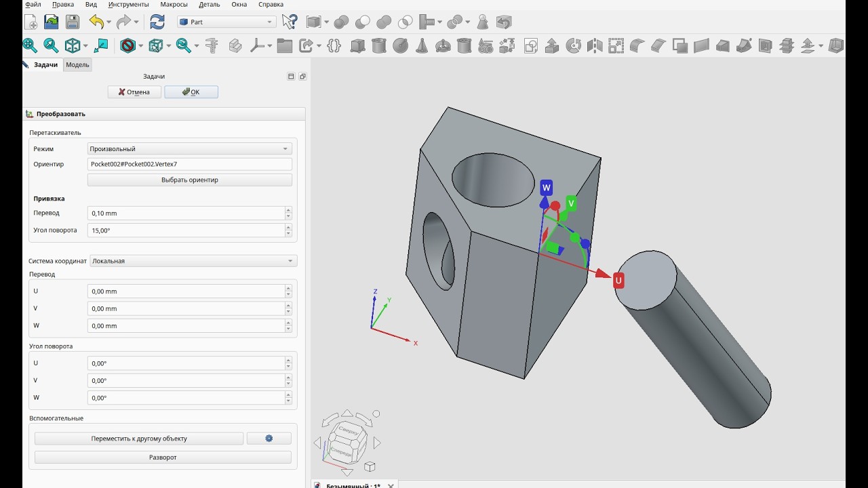Create a variable set with braces icon

coord(333,45)
